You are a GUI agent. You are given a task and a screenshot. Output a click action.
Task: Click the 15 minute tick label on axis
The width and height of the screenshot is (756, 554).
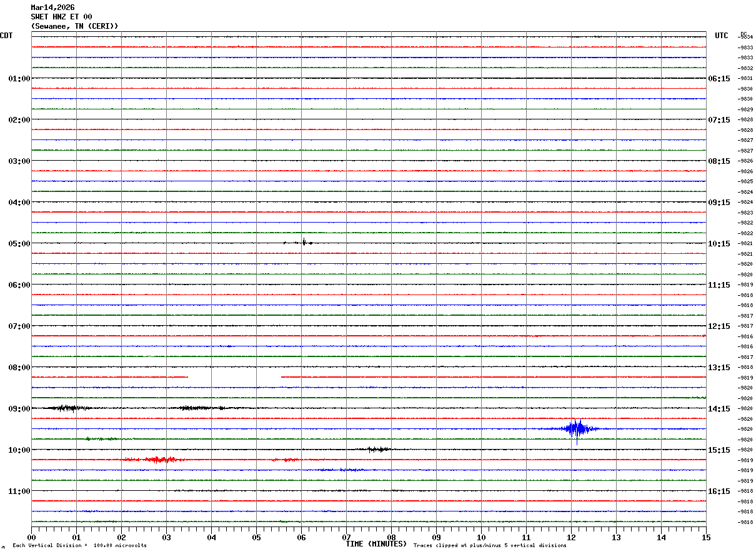705,537
